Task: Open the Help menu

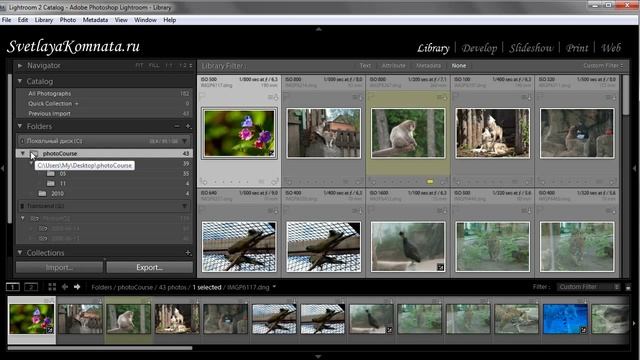Action: (169, 20)
